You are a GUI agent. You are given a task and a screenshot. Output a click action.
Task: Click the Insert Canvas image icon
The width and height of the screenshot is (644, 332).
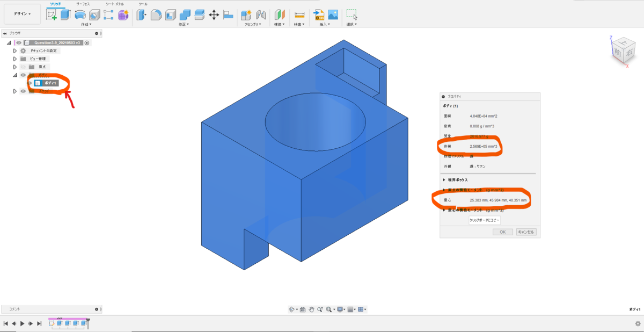tap(333, 15)
